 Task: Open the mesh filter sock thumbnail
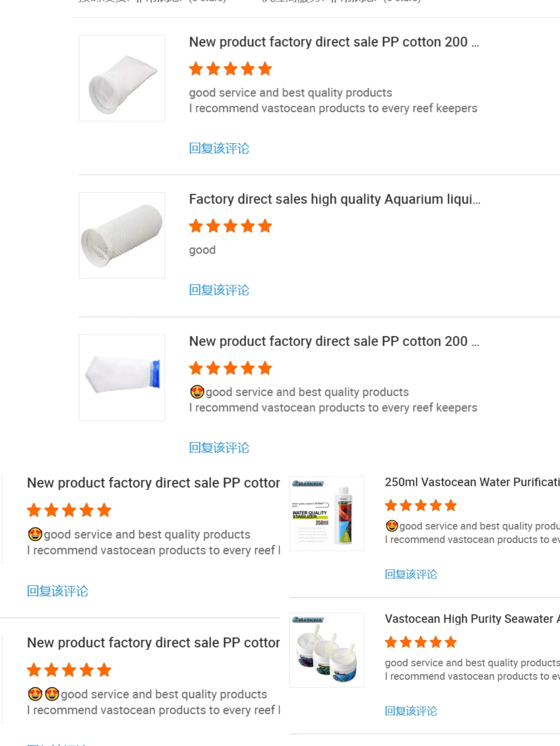pyautogui.click(x=122, y=235)
